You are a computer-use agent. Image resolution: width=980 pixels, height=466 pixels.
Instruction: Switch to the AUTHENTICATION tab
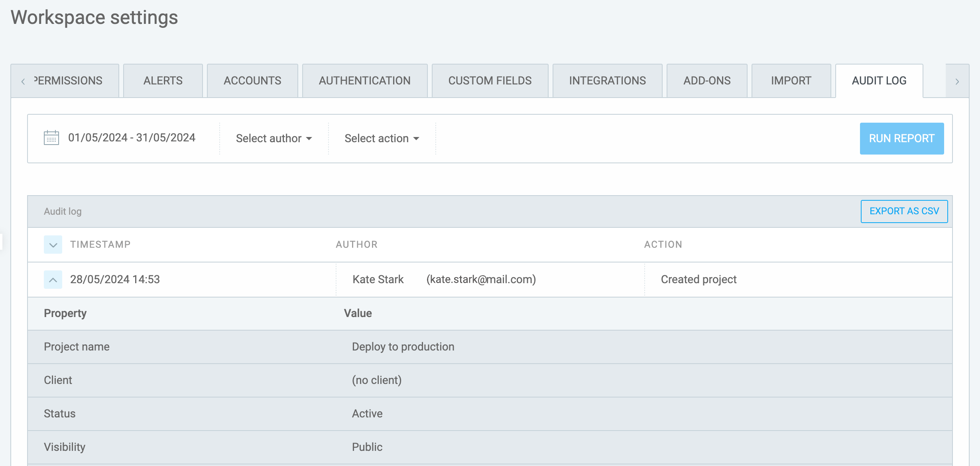[x=365, y=80]
